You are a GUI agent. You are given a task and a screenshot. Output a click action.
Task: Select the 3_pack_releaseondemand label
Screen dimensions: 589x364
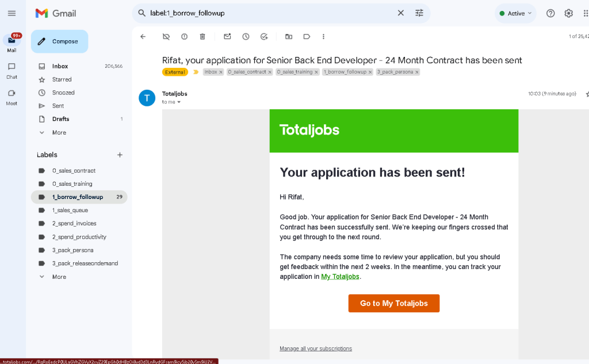79,263
